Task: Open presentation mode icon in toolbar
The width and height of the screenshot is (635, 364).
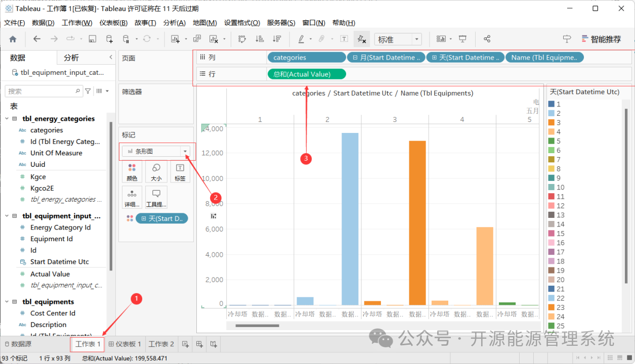Action: (x=462, y=39)
